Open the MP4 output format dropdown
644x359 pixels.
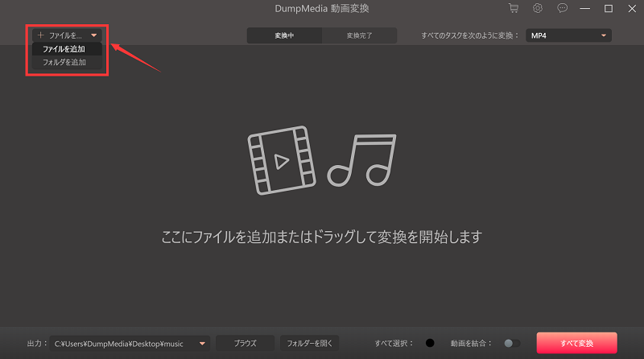[x=568, y=35]
